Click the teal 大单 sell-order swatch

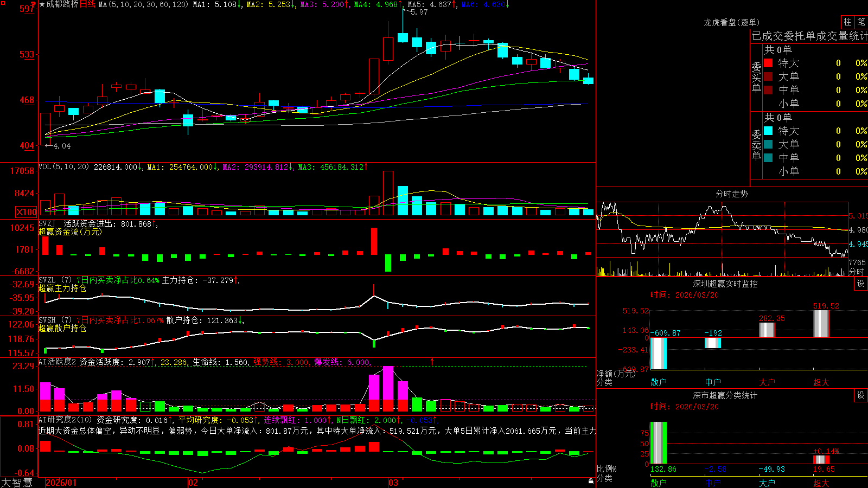tap(768, 144)
